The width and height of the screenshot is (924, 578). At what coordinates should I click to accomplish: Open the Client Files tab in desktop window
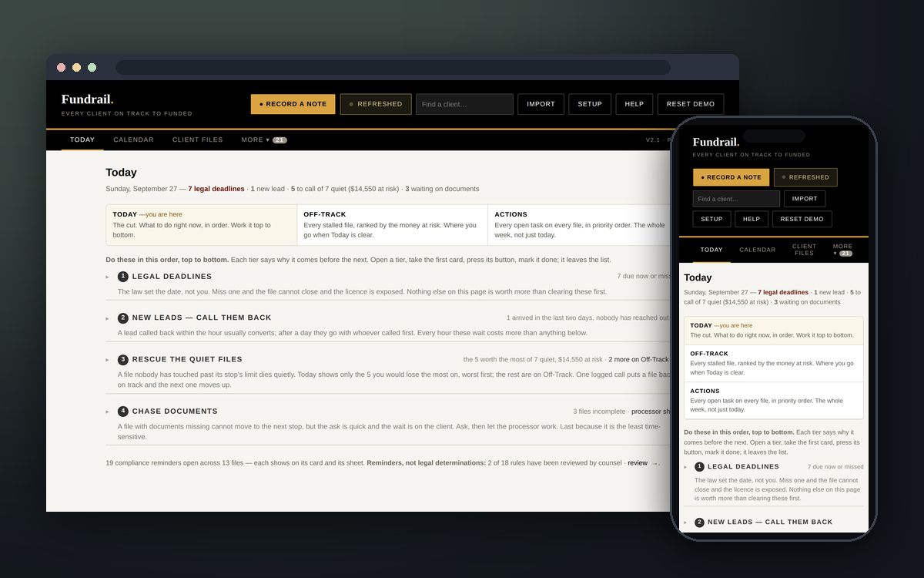pos(198,139)
